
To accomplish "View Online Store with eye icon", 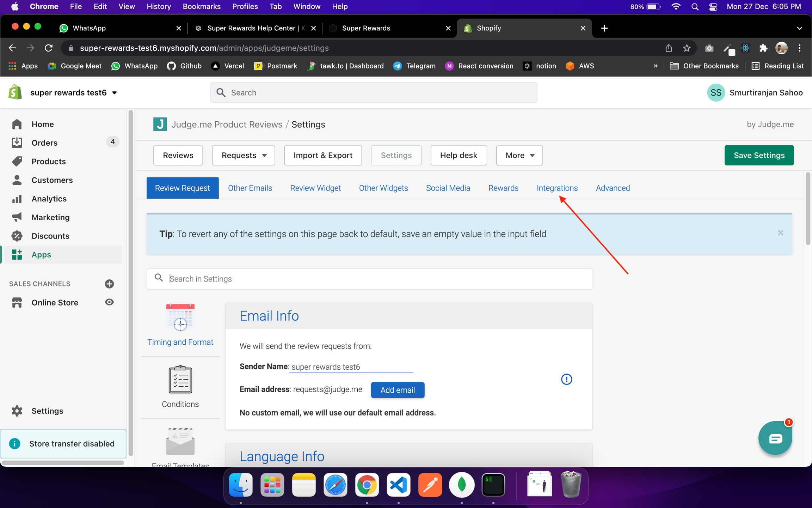I will pyautogui.click(x=109, y=302).
